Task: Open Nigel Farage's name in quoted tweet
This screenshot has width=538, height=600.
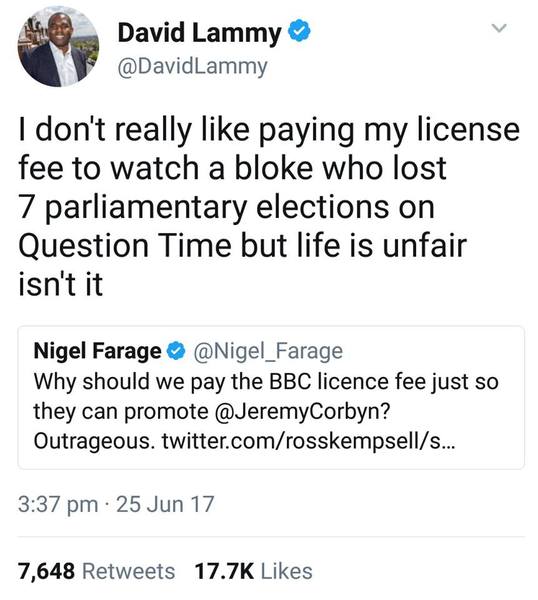Action: pos(97,351)
